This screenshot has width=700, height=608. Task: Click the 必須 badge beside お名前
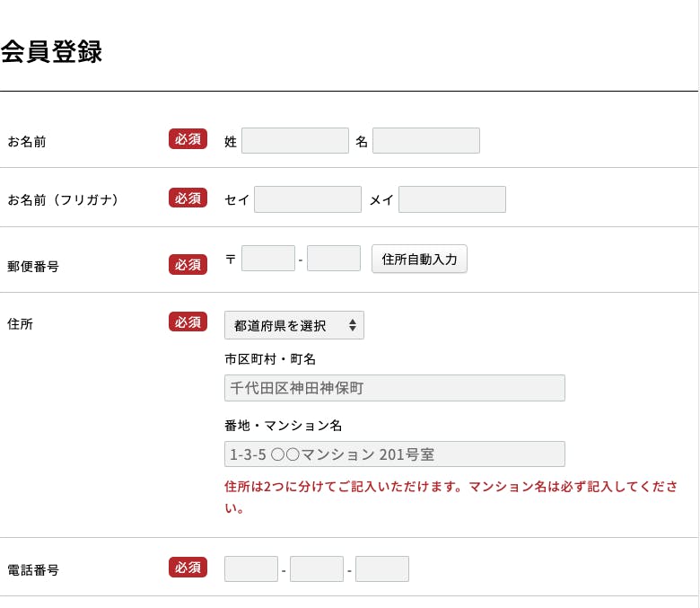pos(188,139)
